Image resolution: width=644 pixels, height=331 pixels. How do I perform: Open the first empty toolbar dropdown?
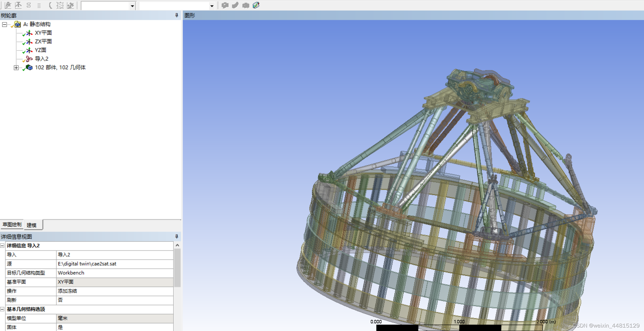[x=132, y=6]
